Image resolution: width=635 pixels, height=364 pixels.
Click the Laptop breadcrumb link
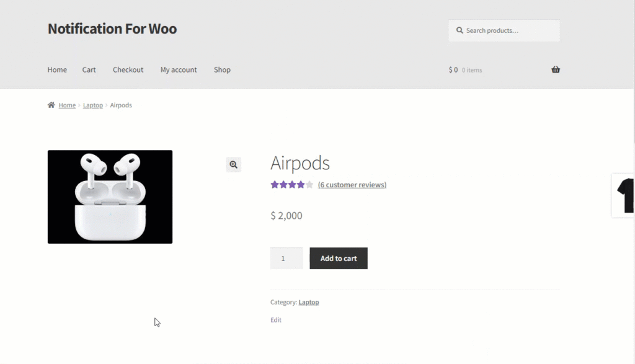point(93,105)
